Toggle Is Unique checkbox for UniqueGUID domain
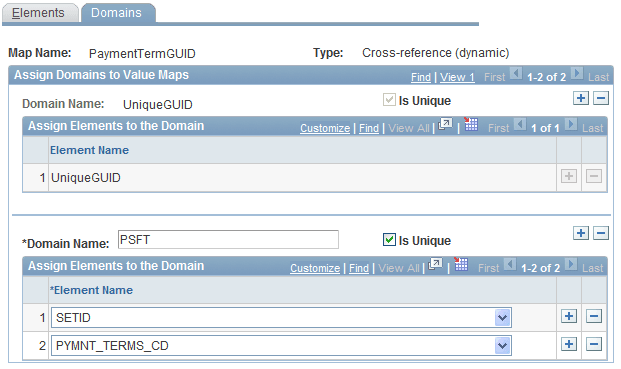621x369 pixels. click(389, 99)
